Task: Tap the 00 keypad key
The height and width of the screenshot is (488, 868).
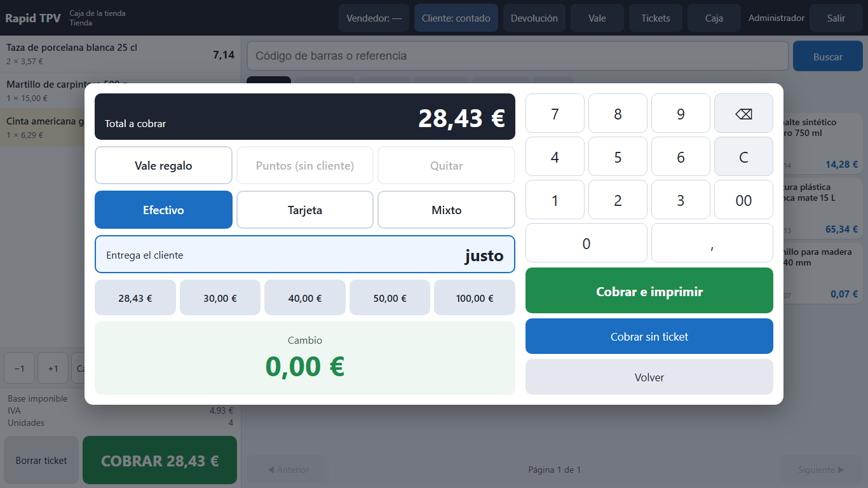Action: [x=743, y=200]
